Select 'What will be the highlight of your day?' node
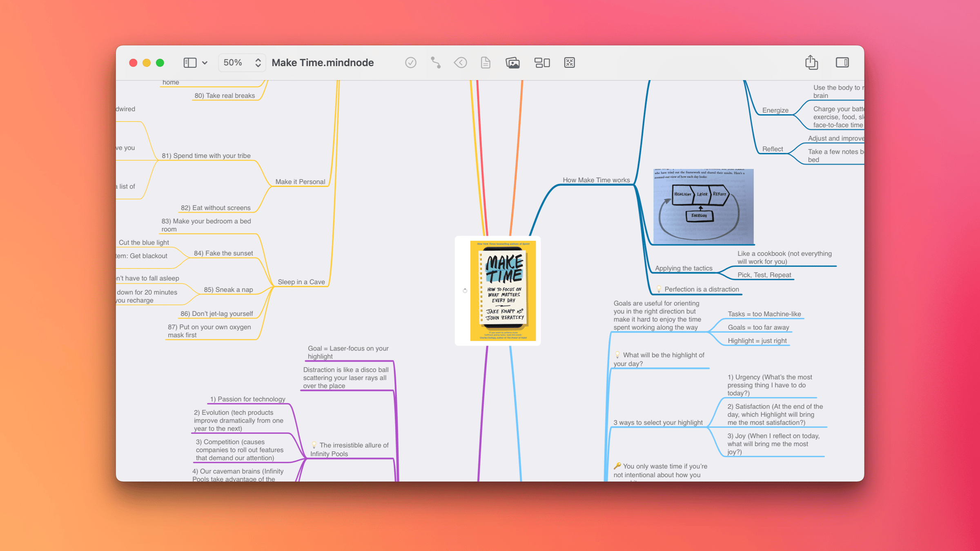The height and width of the screenshot is (551, 980). coord(659,359)
